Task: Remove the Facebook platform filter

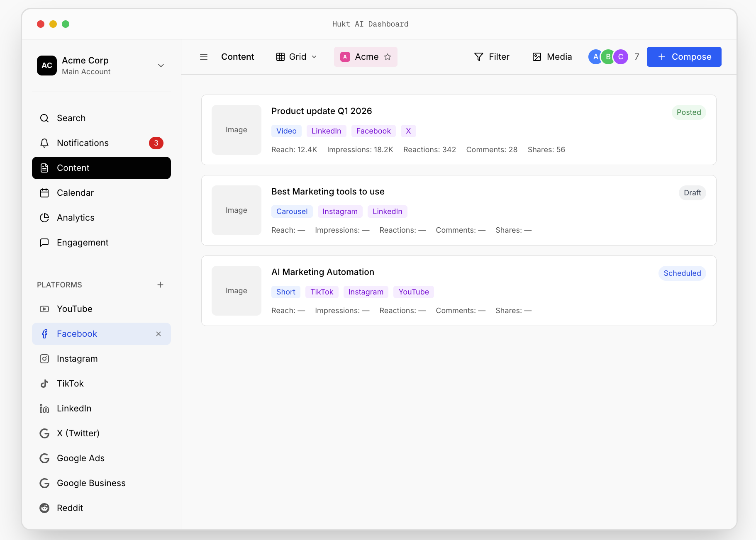Action: coord(158,333)
